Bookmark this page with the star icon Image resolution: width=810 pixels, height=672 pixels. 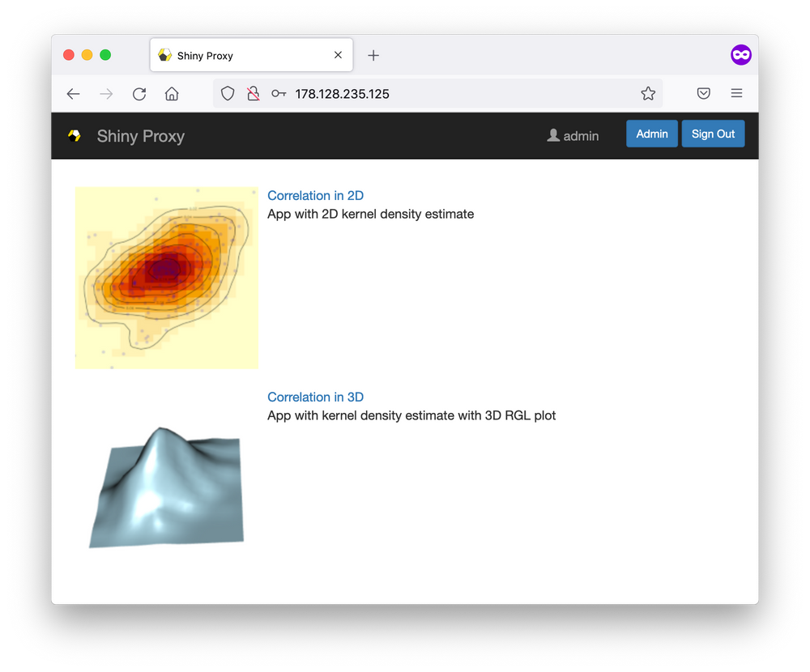pos(648,93)
